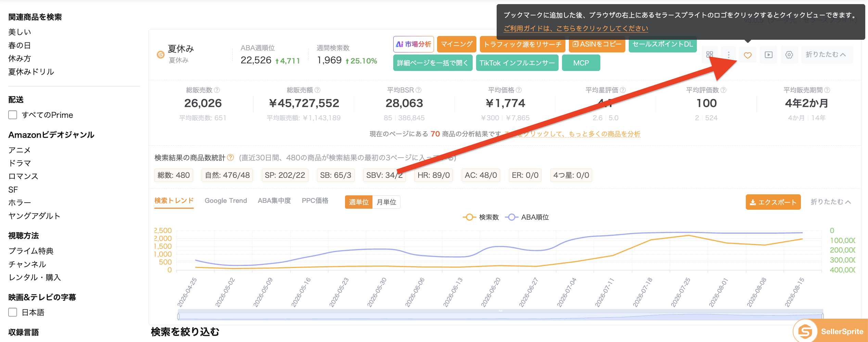Click the help icon next to 平均BSR
The height and width of the screenshot is (342, 868).
click(418, 90)
